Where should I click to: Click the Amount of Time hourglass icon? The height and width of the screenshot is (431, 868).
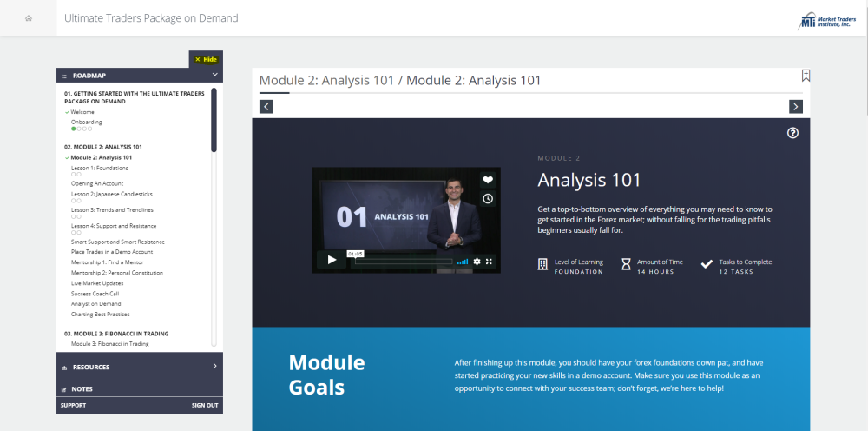(626, 264)
